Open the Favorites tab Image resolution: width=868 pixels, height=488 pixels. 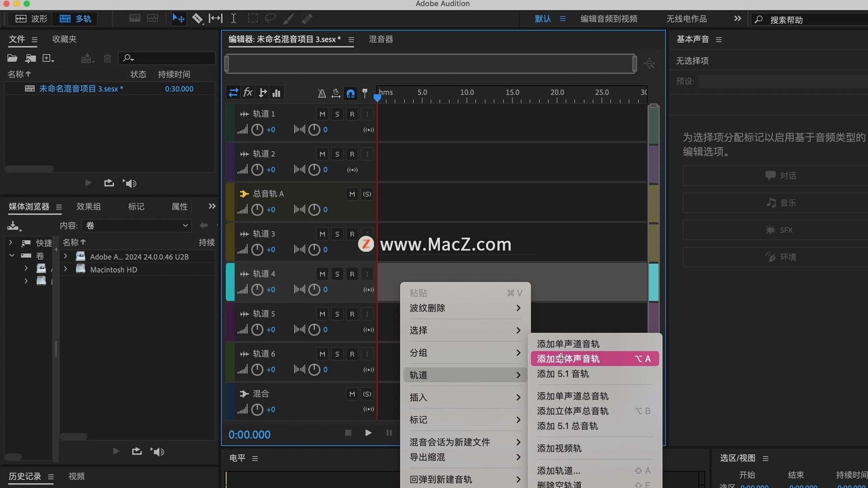click(x=64, y=39)
